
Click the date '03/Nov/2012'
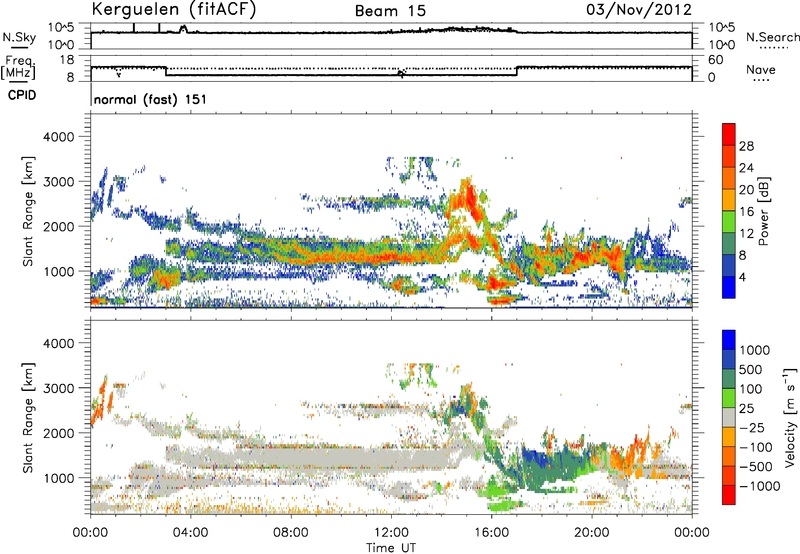pos(639,10)
